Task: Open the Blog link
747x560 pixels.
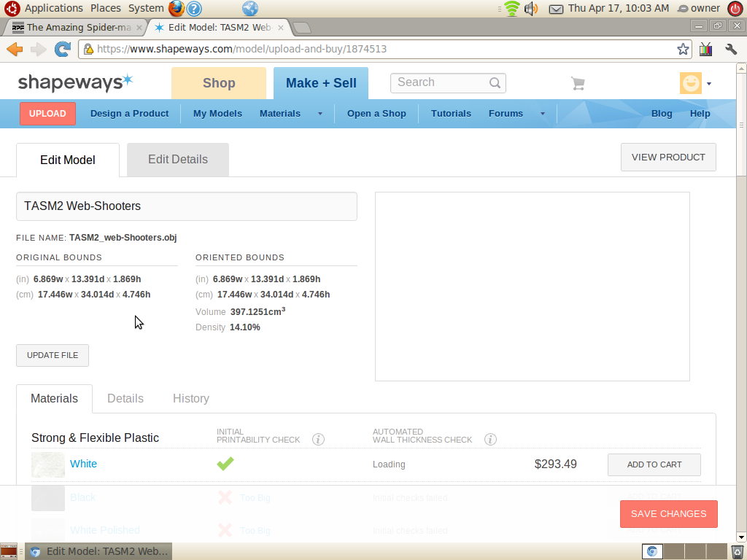Action: [662, 114]
